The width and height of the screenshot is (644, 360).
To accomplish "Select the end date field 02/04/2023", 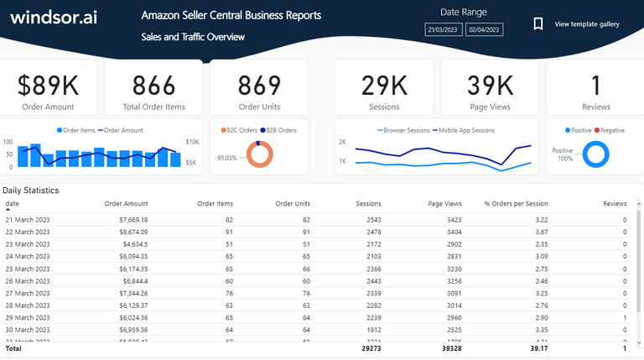I will click(x=484, y=29).
